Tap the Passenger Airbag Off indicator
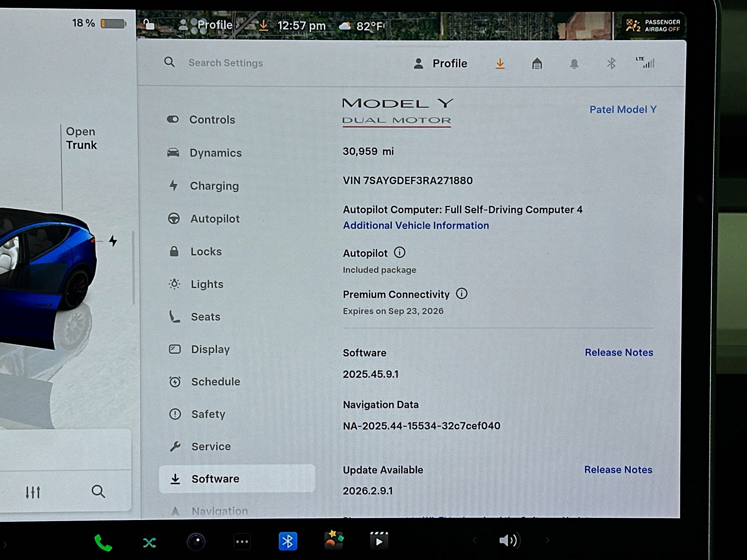This screenshot has width=747, height=560. [653, 26]
